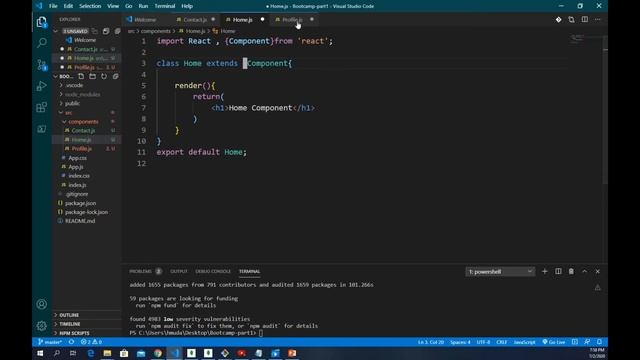Click the New Folder icon in explorer header
This screenshot has height=360, width=640.
pyautogui.click(x=93, y=76)
